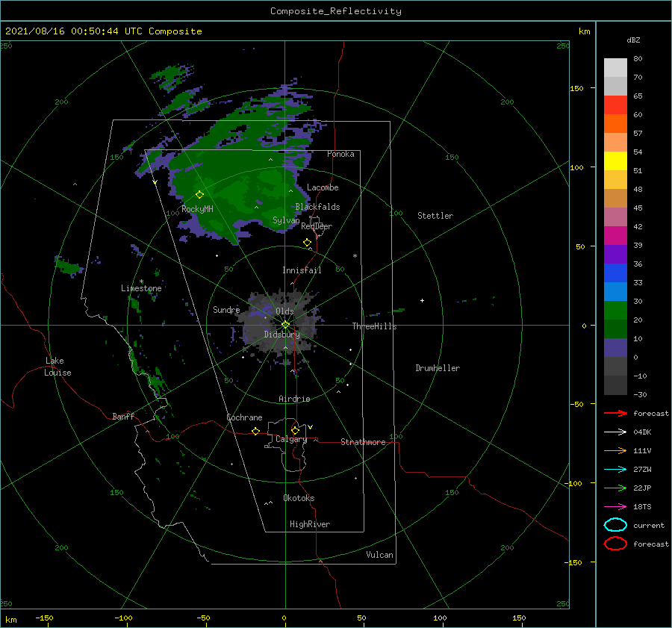The image size is (672, 628).
Task: Click the yellow diamond marker above RockyMH
Action: pos(199,195)
